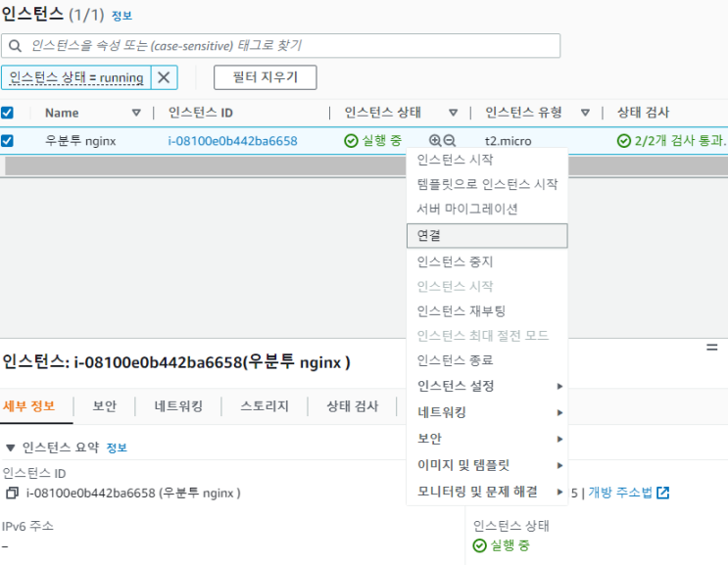Sort by 인스턴스 상태 column arrow

(453, 113)
